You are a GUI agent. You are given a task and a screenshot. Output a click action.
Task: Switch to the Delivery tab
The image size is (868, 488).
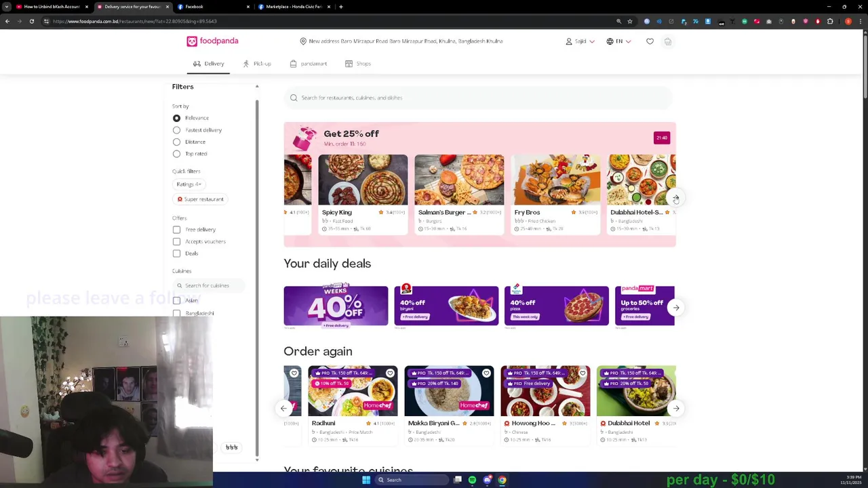coord(208,64)
